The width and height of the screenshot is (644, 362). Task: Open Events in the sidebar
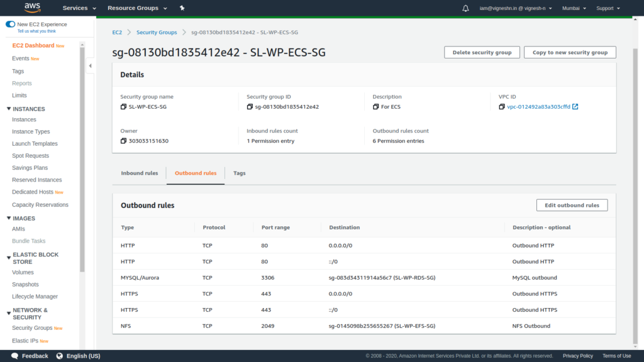pyautogui.click(x=21, y=58)
